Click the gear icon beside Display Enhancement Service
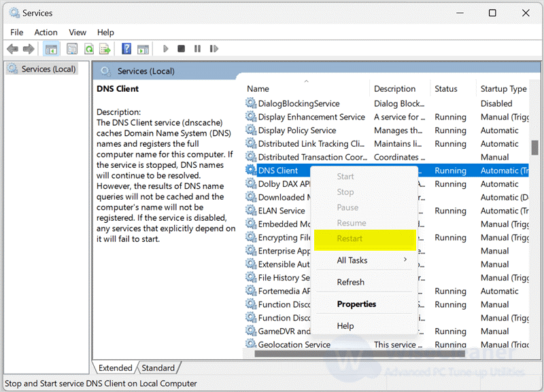The width and height of the screenshot is (544, 392). [250, 116]
